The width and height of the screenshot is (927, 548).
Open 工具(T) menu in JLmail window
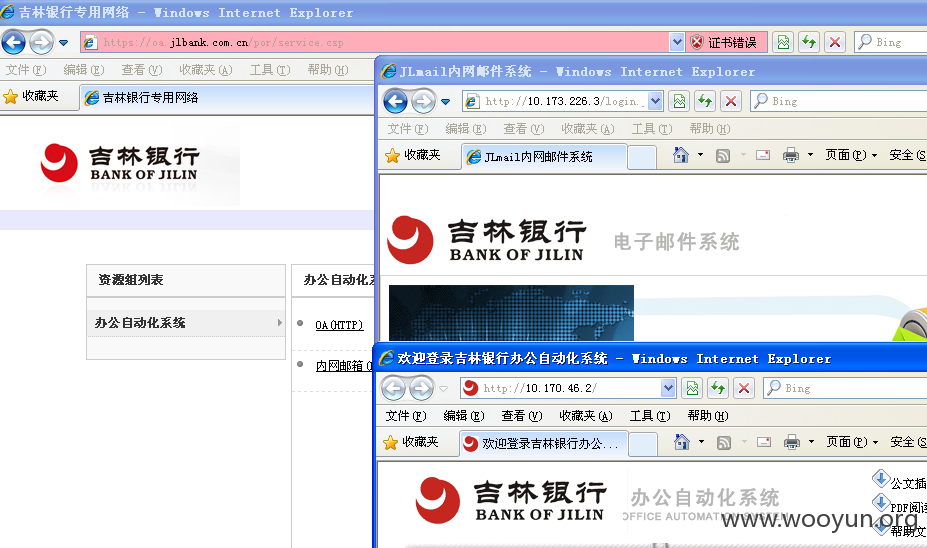652,129
